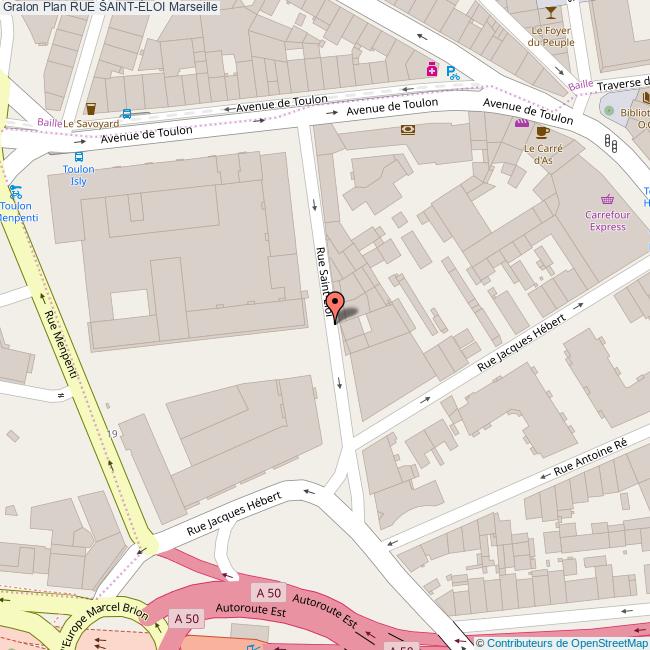Select the pink pharmacy cross icon
Viewport: 650px width, 650px height.
(432, 69)
